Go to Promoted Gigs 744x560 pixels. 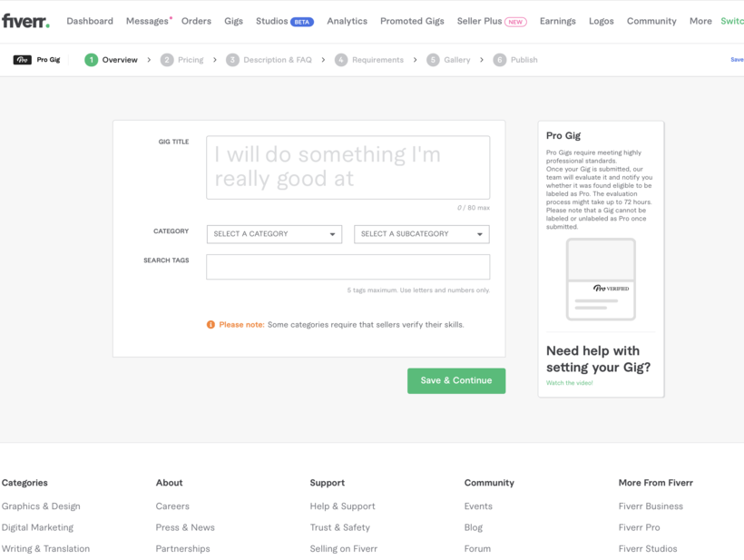click(x=412, y=22)
